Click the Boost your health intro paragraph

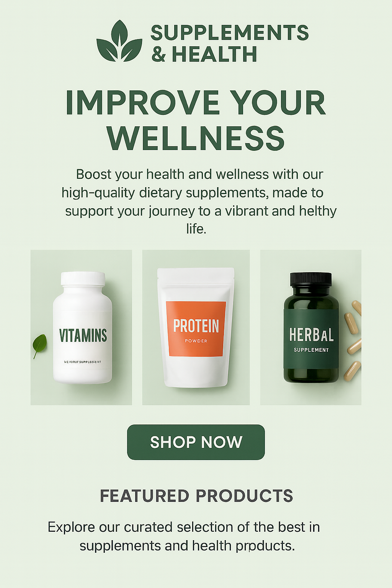click(199, 201)
